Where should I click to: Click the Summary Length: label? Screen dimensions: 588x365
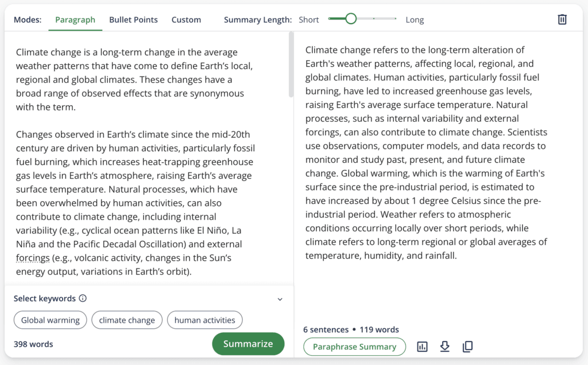[258, 20]
